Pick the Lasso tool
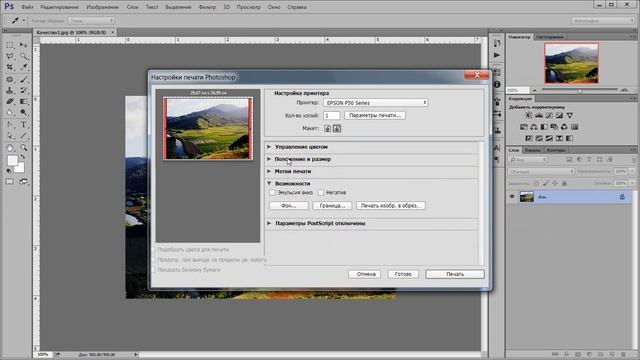Image resolution: width=640 pixels, height=360 pixels. [x=10, y=56]
